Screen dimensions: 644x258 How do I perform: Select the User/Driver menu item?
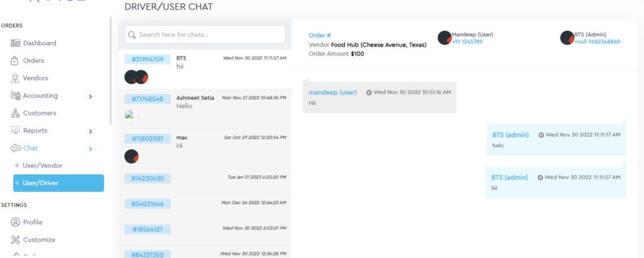coord(58,183)
